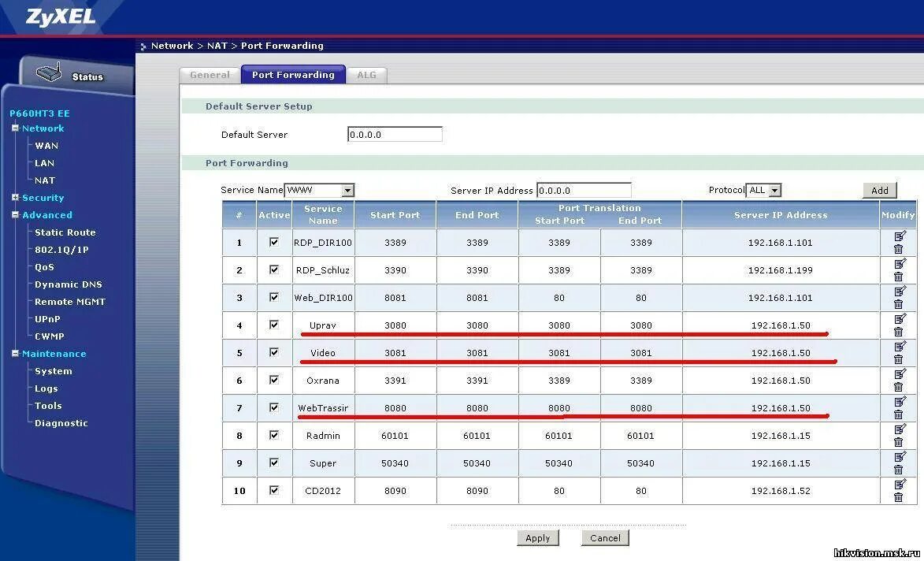The height and width of the screenshot is (561, 924).
Task: Disable the WebTrassir rule checkbox
Action: click(x=274, y=407)
